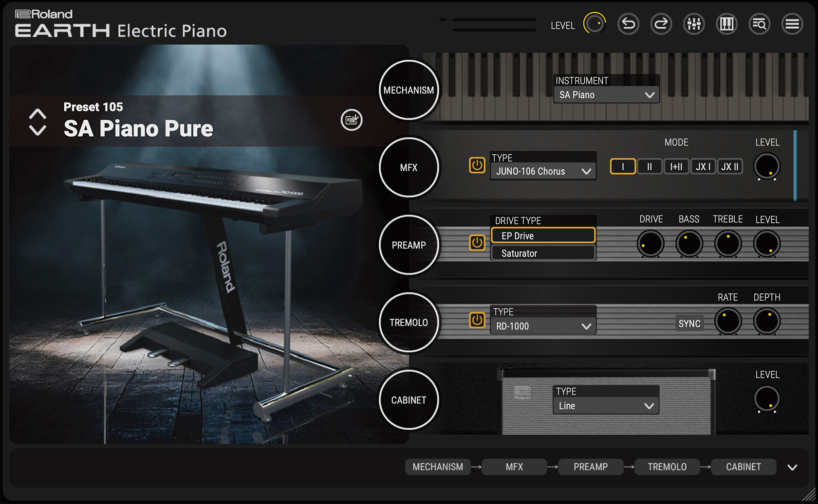
Task: Open the preset browser search icon
Action: coord(759,24)
